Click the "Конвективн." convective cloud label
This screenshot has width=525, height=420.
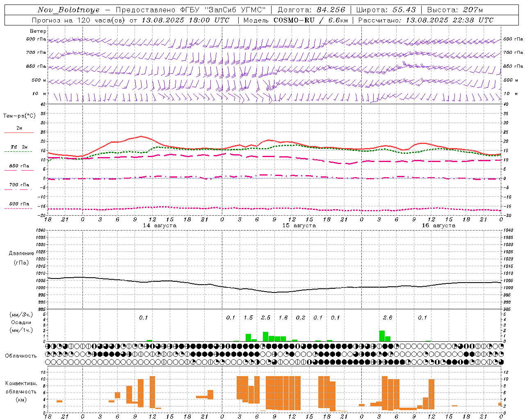(21, 383)
